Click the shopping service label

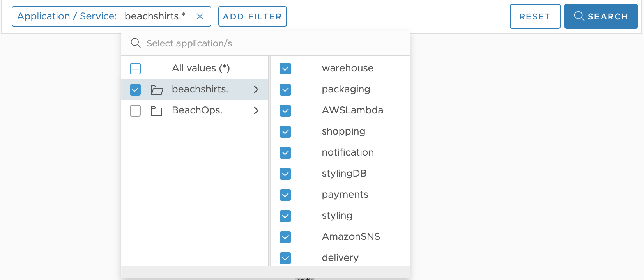tap(343, 132)
